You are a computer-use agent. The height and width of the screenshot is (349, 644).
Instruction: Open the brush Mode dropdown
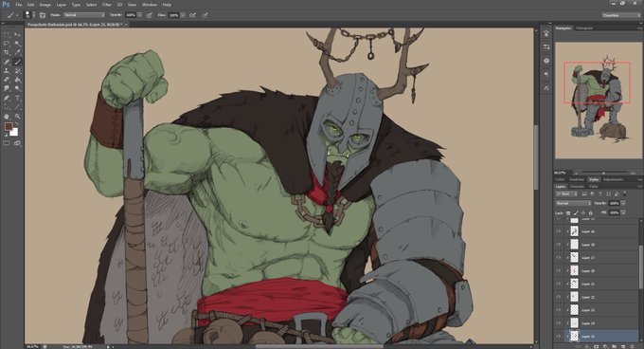[84, 15]
